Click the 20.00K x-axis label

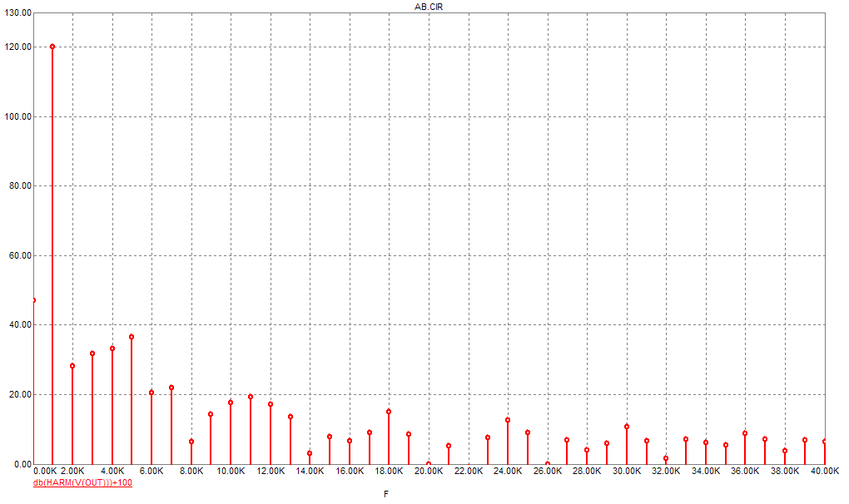coord(429,471)
